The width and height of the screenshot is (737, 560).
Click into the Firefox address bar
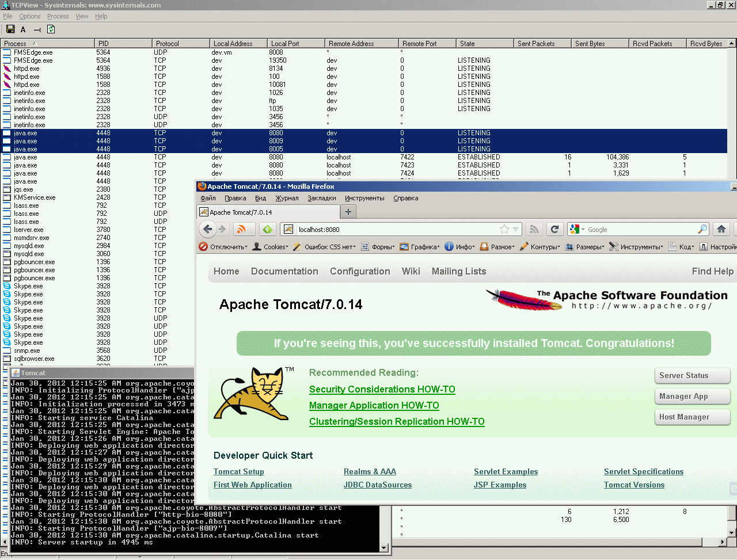click(397, 229)
